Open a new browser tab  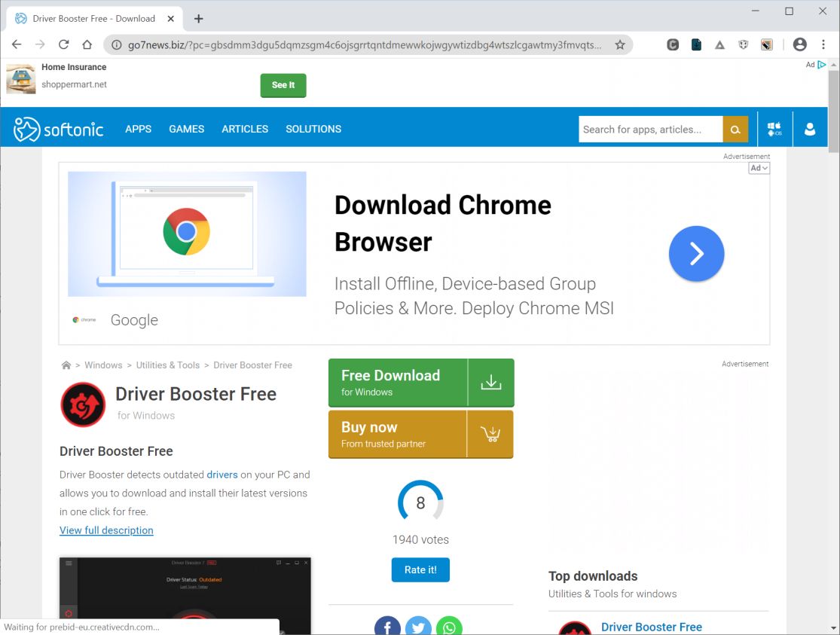pos(199,19)
